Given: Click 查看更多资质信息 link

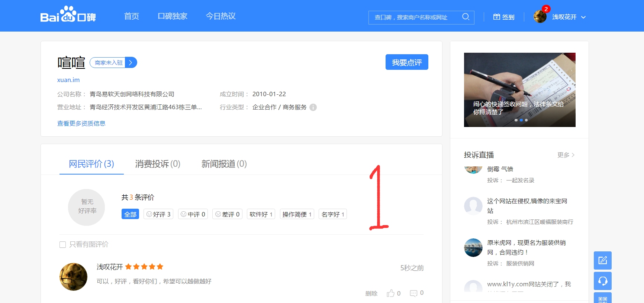Looking at the screenshot, I should pyautogui.click(x=81, y=124).
